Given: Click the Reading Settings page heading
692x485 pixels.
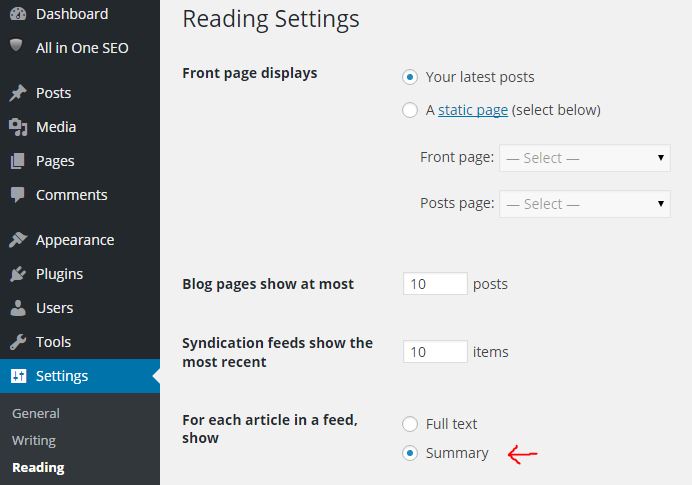Looking at the screenshot, I should (x=271, y=20).
